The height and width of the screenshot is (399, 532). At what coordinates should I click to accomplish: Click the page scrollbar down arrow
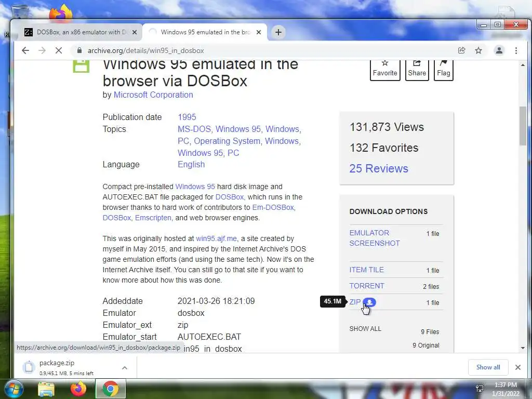(523, 348)
